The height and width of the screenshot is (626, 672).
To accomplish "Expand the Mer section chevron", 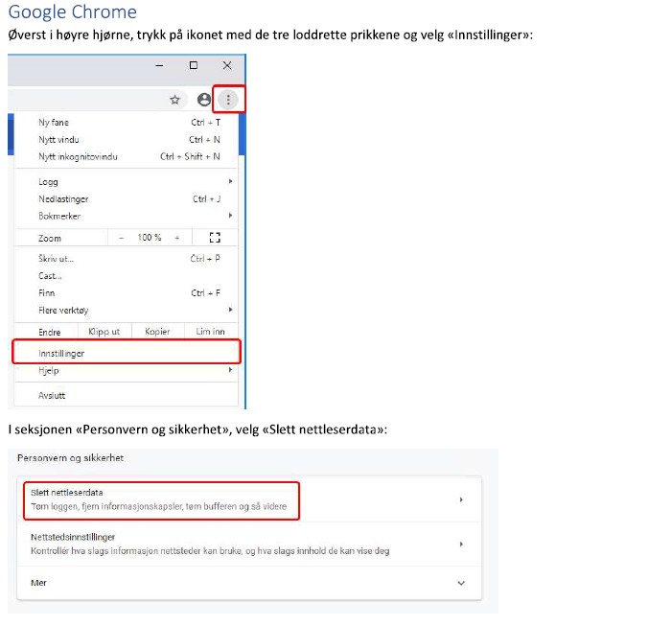I will [461, 583].
